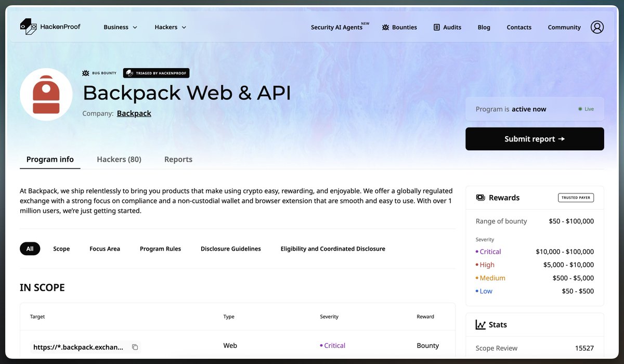Select the All filter pill
Viewport: 624px width, 364px height.
coord(30,249)
